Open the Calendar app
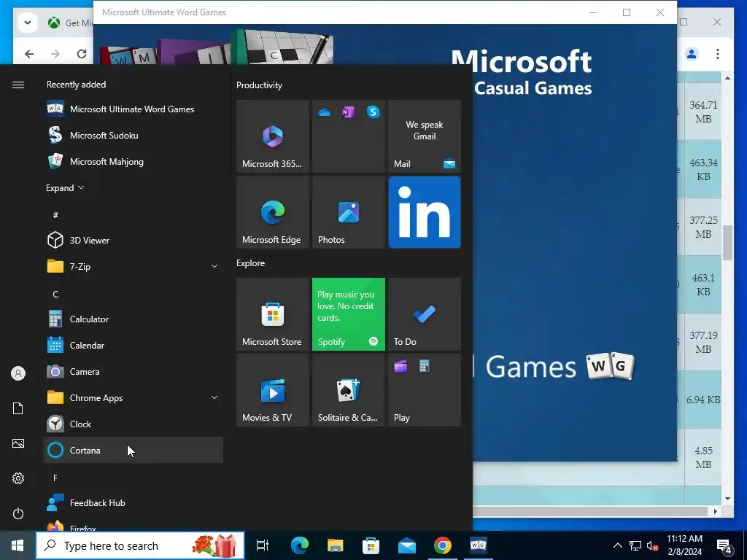747x560 pixels. (133, 345)
